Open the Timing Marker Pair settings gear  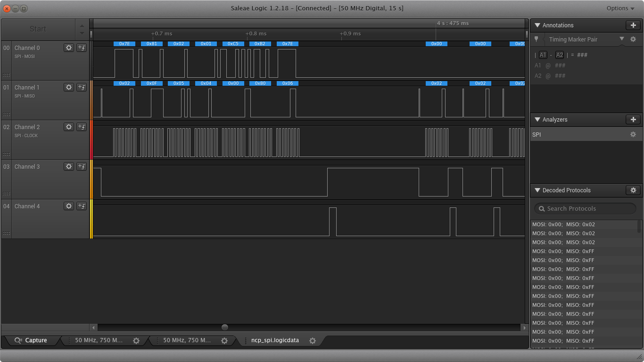click(633, 40)
